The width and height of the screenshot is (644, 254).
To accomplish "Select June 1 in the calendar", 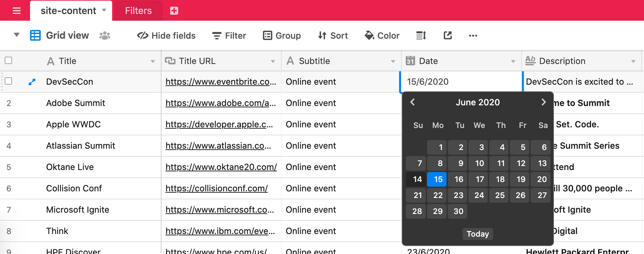I will (x=437, y=147).
